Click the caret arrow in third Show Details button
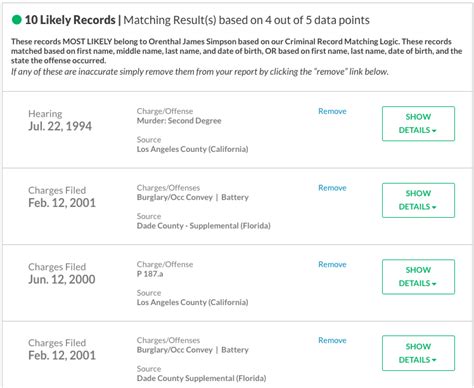 [434, 284]
